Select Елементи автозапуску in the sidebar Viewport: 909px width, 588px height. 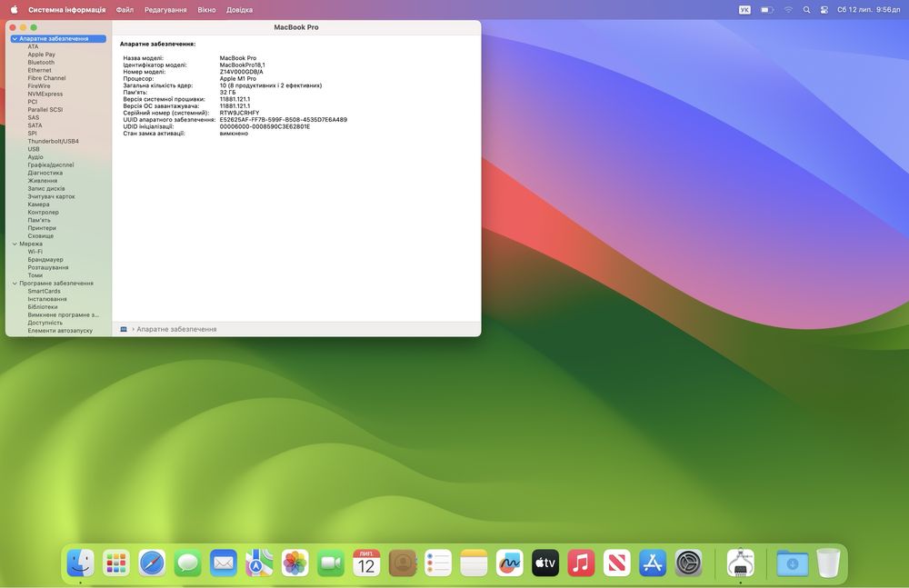[60, 331]
